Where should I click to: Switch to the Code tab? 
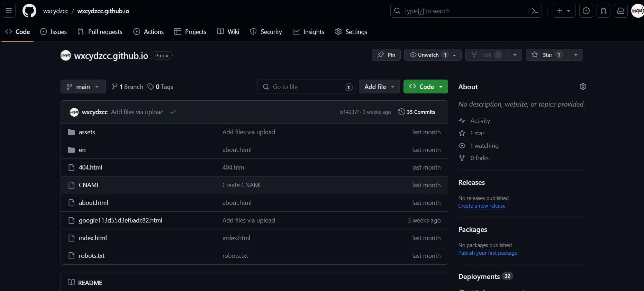pos(18,31)
